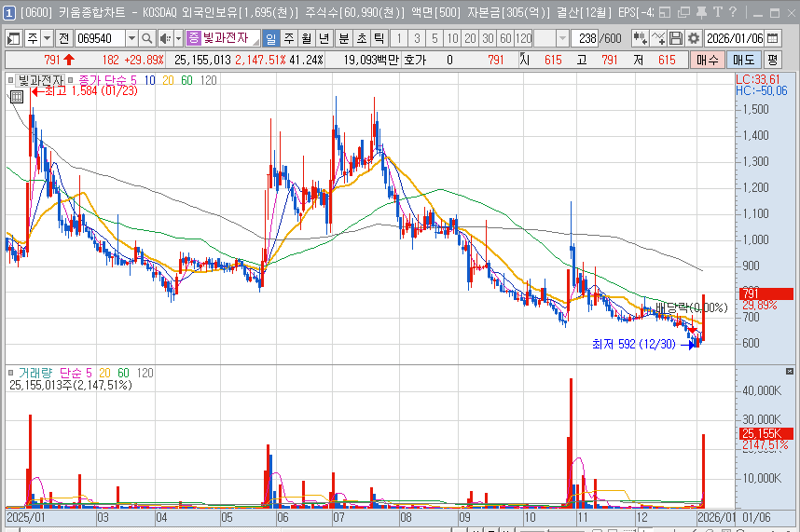The height and width of the screenshot is (532, 800).
Task: Click the stock code input field 069540
Action: (x=100, y=38)
